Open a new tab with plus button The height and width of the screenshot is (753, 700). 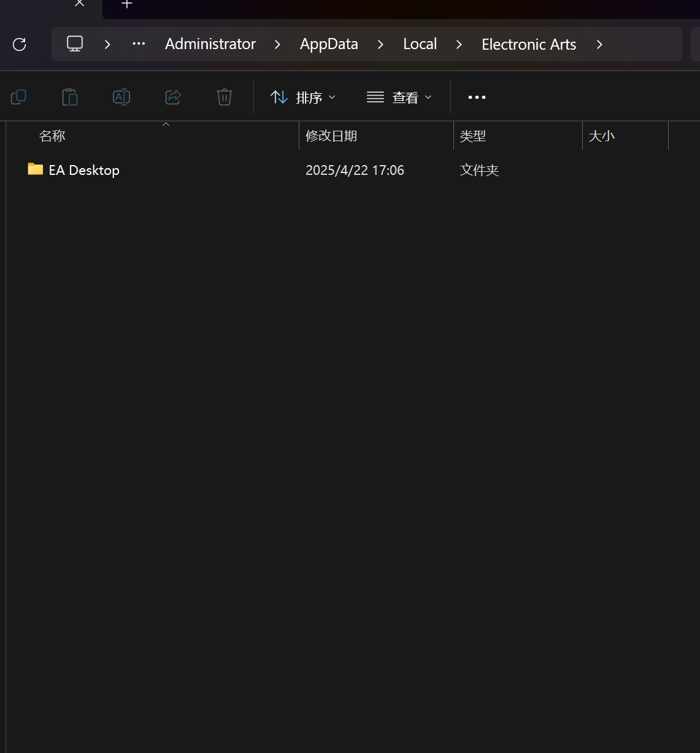(x=127, y=4)
